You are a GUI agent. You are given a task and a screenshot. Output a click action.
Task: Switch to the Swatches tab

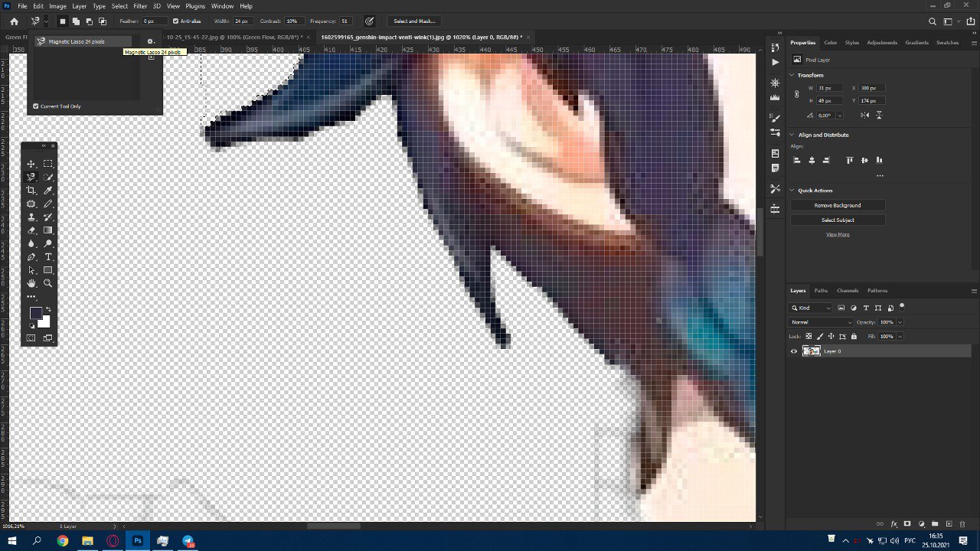(948, 43)
